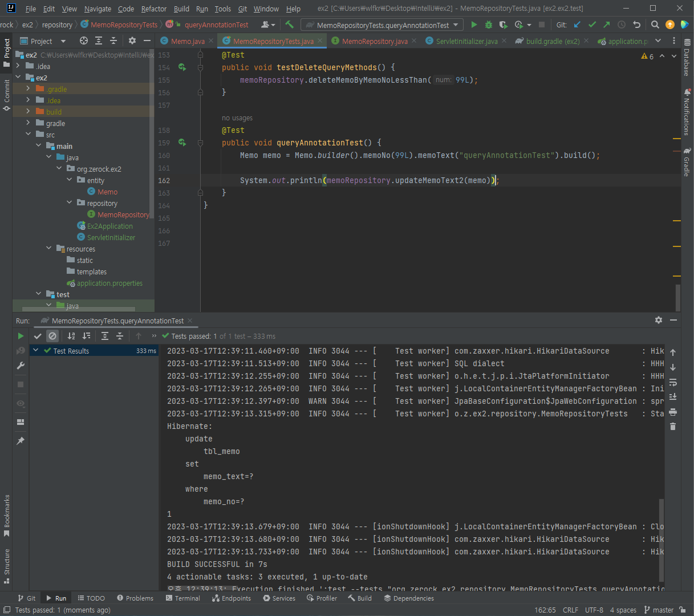The width and height of the screenshot is (694, 616).
Task: Open the Problems tool window
Action: pyautogui.click(x=135, y=598)
